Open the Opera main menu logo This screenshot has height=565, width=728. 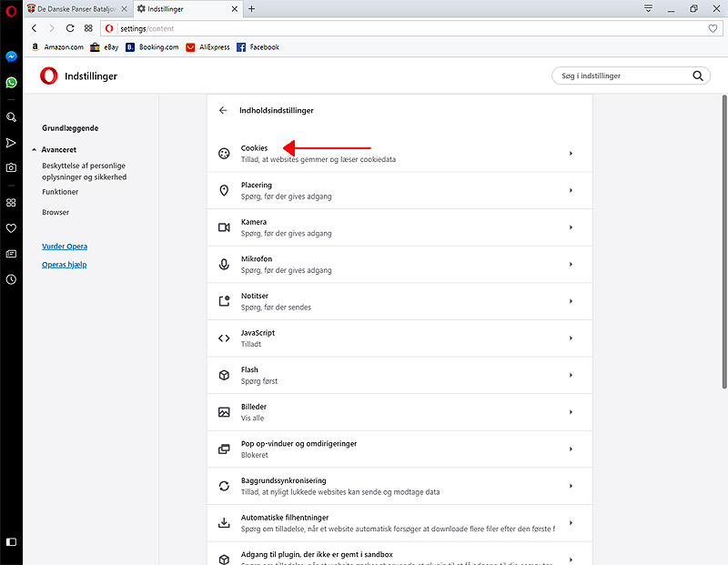click(x=11, y=9)
